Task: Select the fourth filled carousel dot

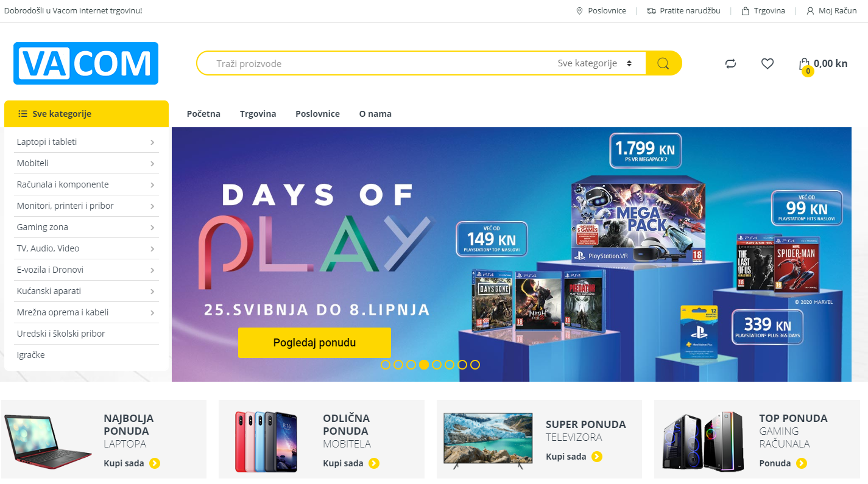Action: click(x=424, y=365)
